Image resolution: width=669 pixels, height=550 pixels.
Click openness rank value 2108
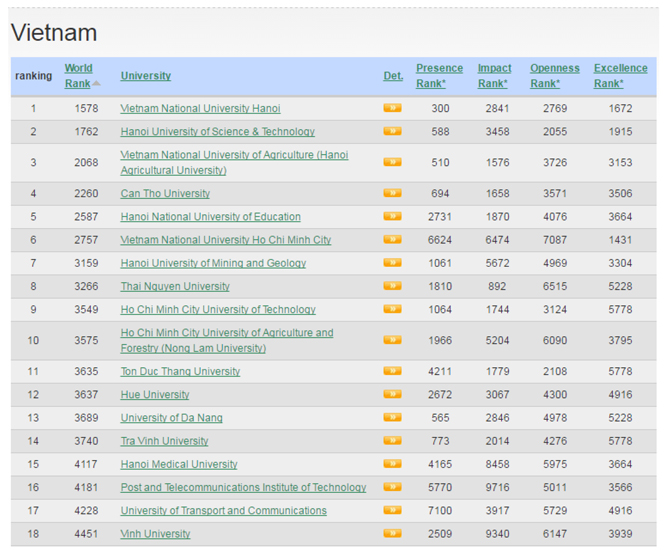tap(555, 371)
